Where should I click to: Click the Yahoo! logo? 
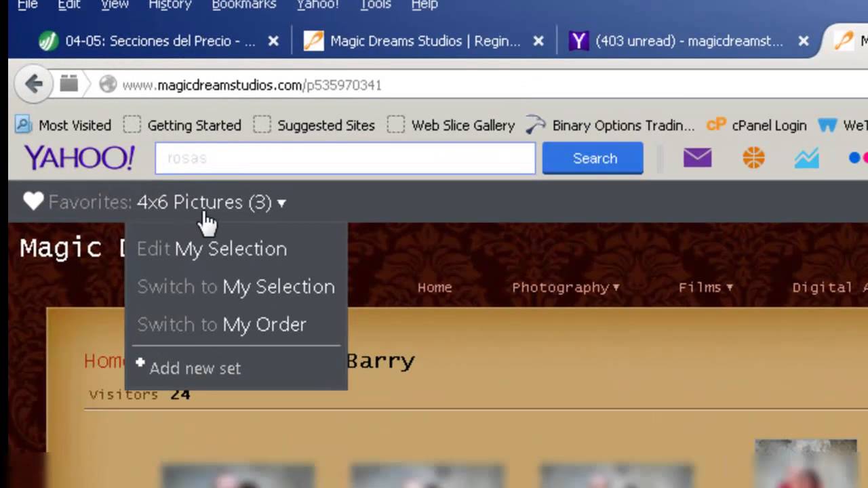click(x=79, y=158)
